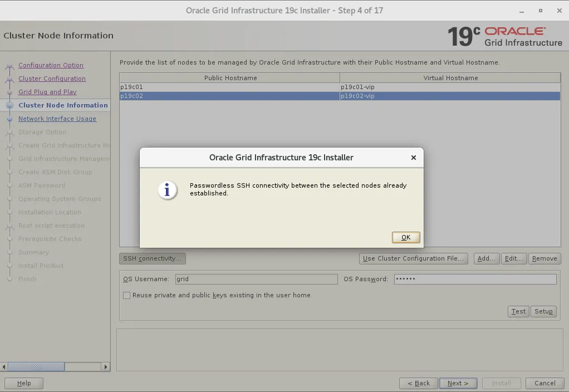Acknowledge the SSH connectivity message with OK

405,237
